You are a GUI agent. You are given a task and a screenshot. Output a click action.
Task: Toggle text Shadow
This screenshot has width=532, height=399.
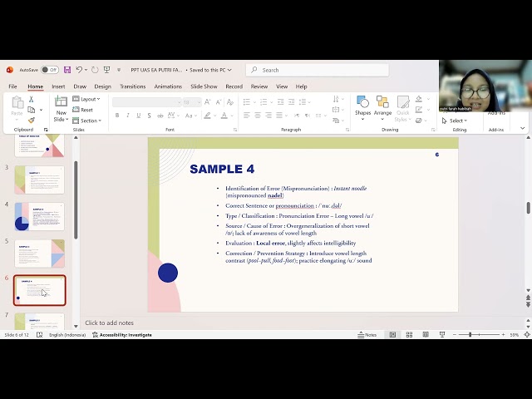click(x=149, y=116)
